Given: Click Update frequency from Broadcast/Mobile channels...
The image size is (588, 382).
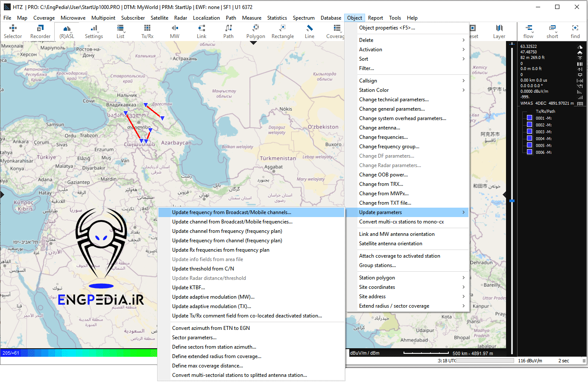Looking at the screenshot, I should coord(251,212).
